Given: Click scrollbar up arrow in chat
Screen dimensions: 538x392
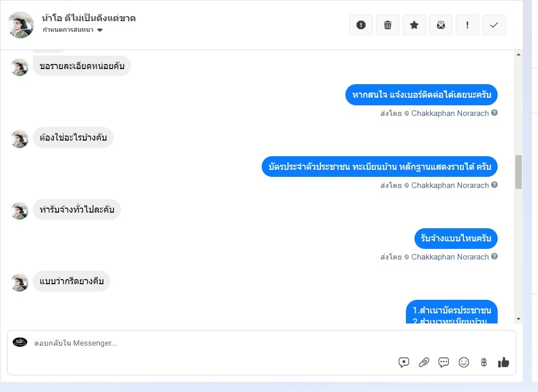Looking at the screenshot, I should click(518, 54).
